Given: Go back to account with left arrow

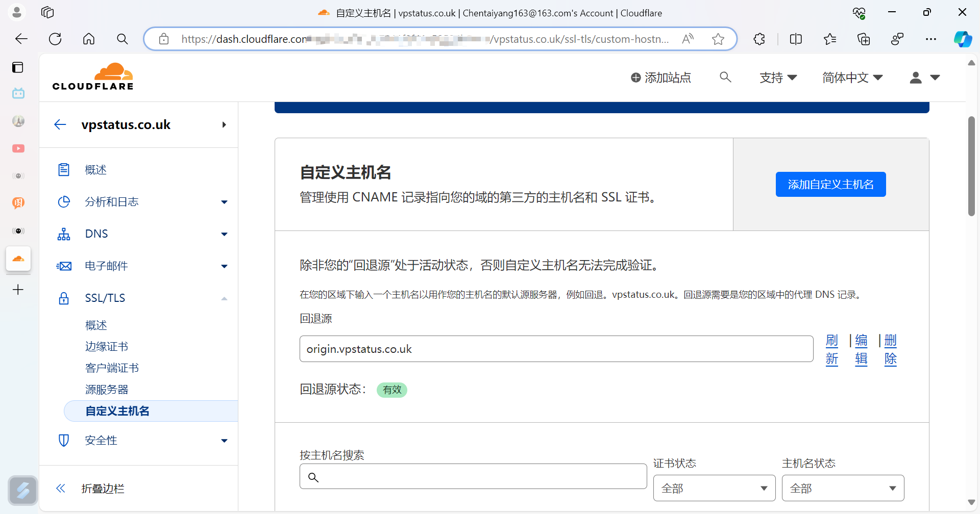Looking at the screenshot, I should tap(60, 124).
